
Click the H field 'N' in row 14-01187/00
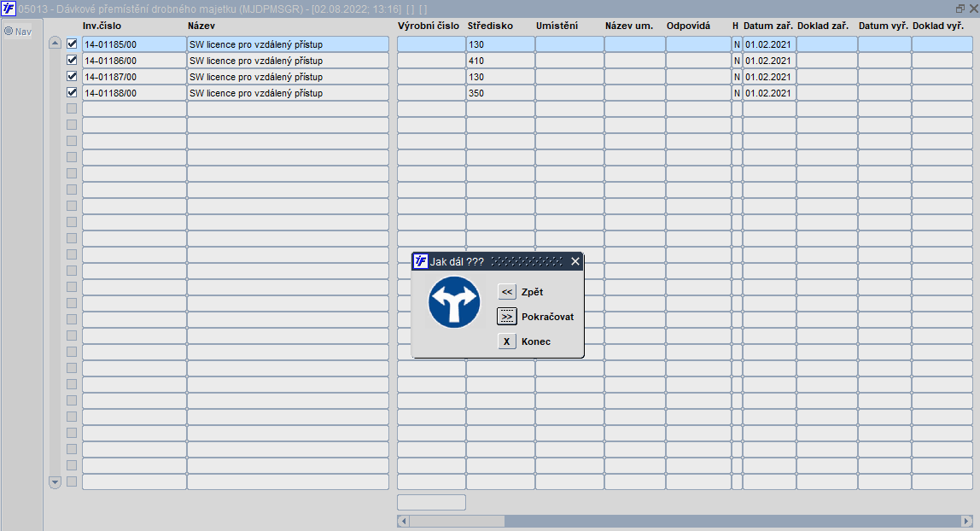737,77
